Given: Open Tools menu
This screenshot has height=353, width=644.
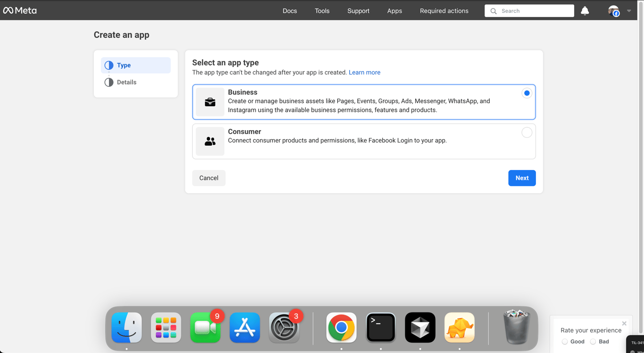Looking at the screenshot, I should tap(322, 11).
